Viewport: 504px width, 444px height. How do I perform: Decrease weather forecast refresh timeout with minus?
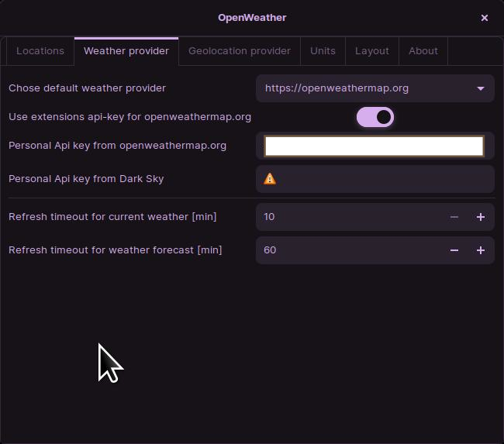pos(454,250)
